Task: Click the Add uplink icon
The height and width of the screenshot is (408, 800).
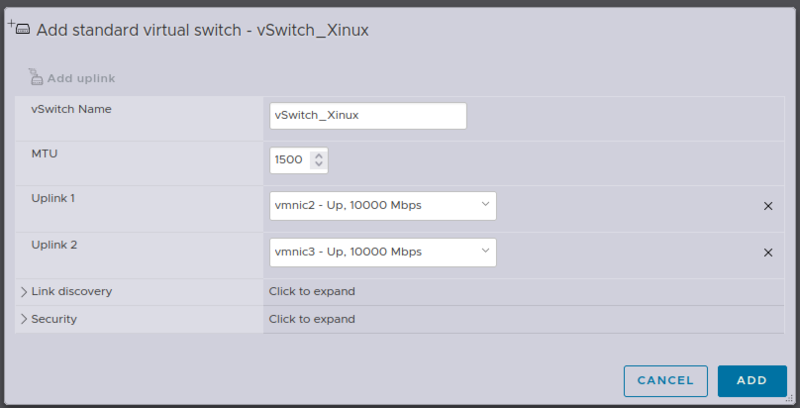Action: tap(36, 77)
